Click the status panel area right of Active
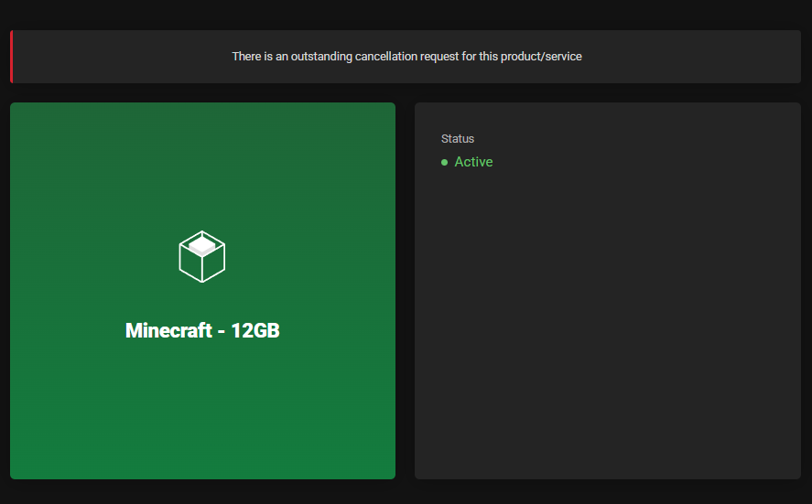Screen dimensions: 812x504 coord(641,162)
